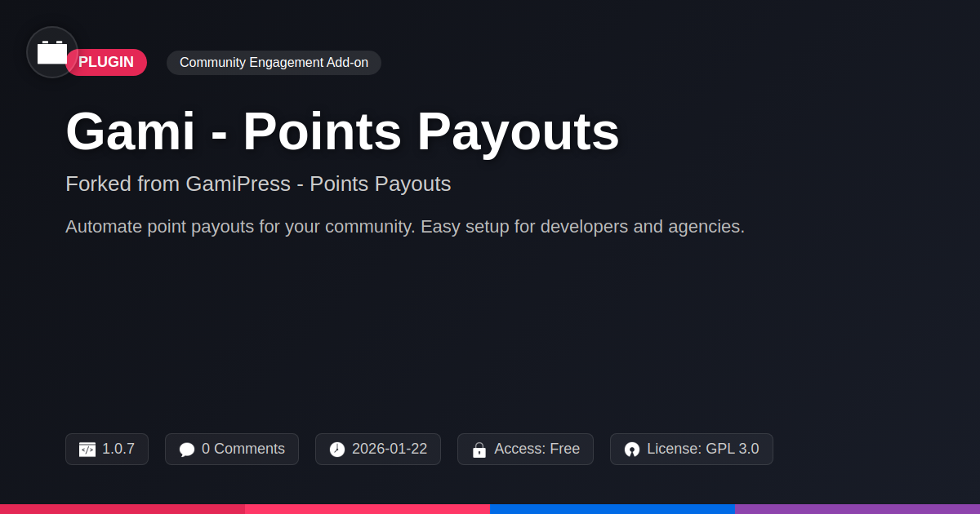The height and width of the screenshot is (514, 980).
Task: Select the Access: Free chip
Action: (x=525, y=450)
